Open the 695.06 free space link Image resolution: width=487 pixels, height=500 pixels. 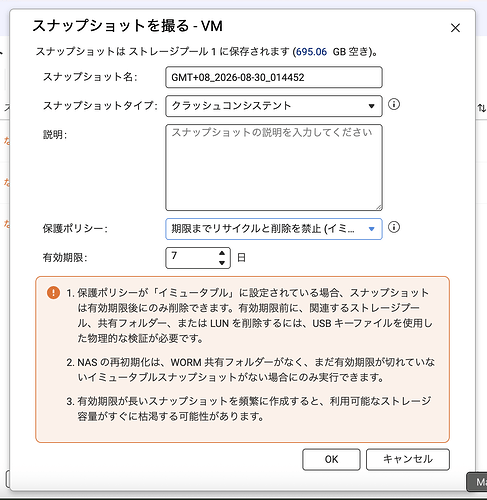[x=311, y=52]
